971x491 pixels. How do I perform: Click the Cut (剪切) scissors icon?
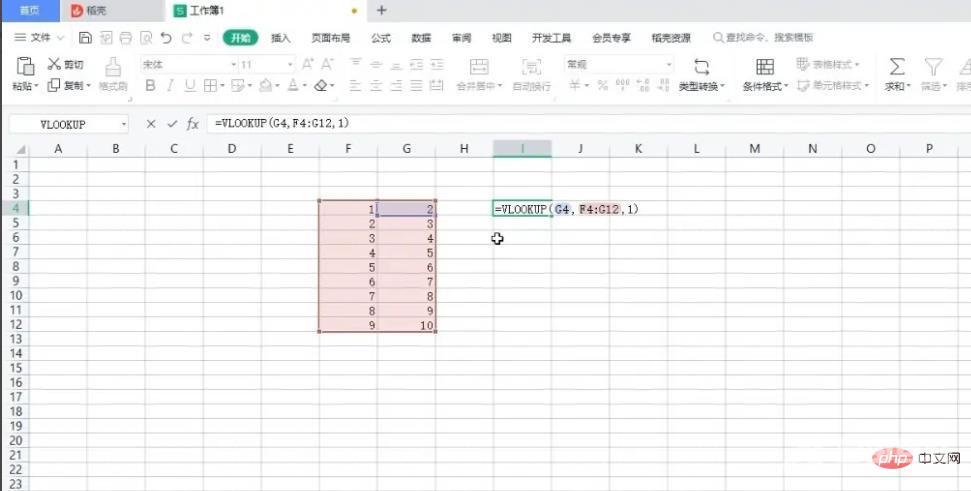click(54, 65)
